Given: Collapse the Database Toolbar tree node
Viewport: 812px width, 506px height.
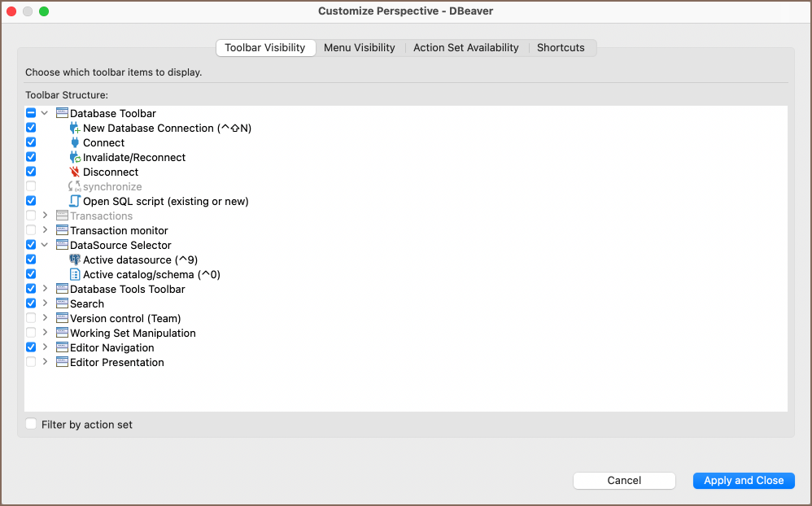Looking at the screenshot, I should 45,114.
